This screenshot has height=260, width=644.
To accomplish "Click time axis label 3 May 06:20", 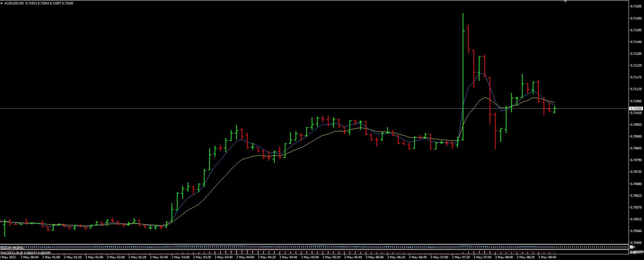I will pyautogui.click(x=396, y=257).
